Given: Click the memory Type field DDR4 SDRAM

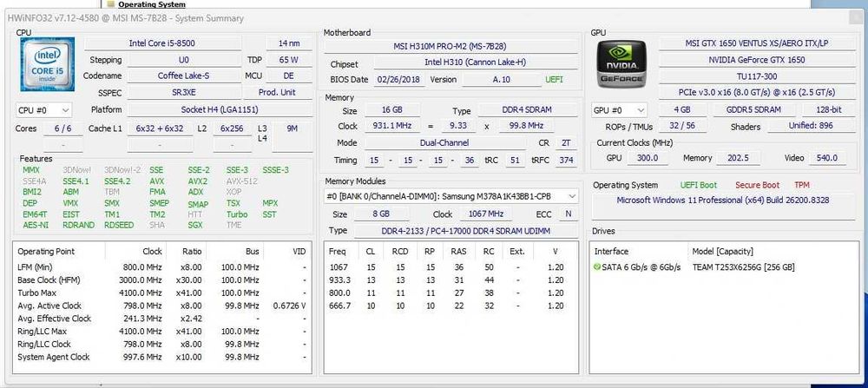Looking at the screenshot, I should click(x=528, y=110).
